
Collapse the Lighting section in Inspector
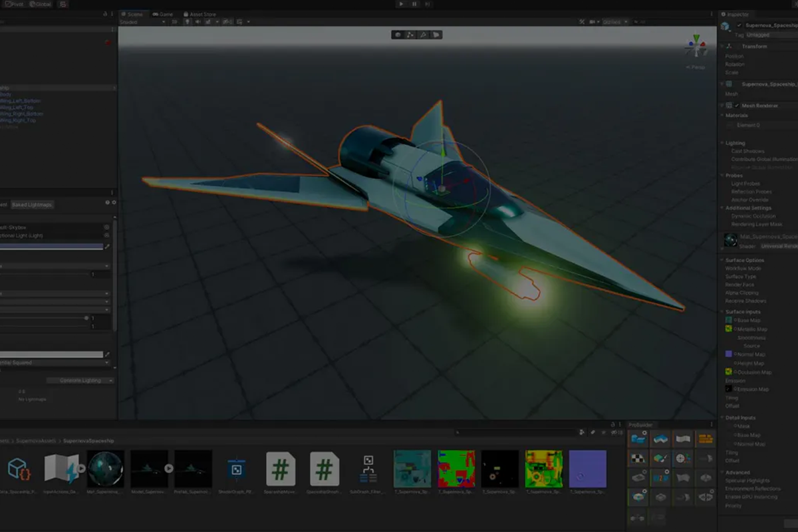pos(723,143)
